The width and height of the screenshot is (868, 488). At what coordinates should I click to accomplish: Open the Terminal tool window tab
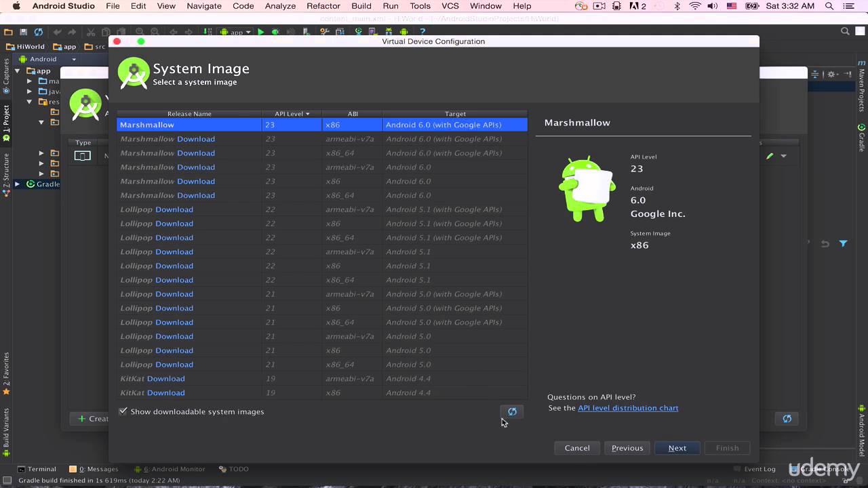click(x=37, y=469)
